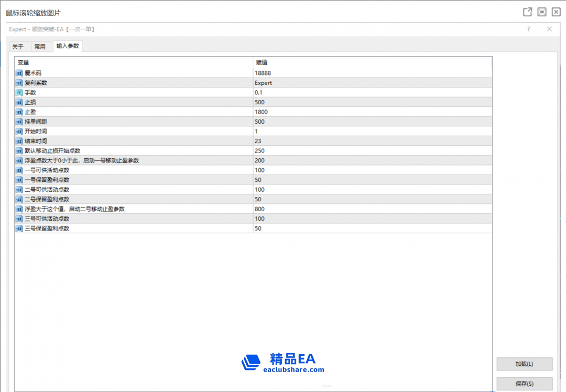Click the 止盈 value 1800
This screenshot has height=392, width=566.
click(261, 112)
